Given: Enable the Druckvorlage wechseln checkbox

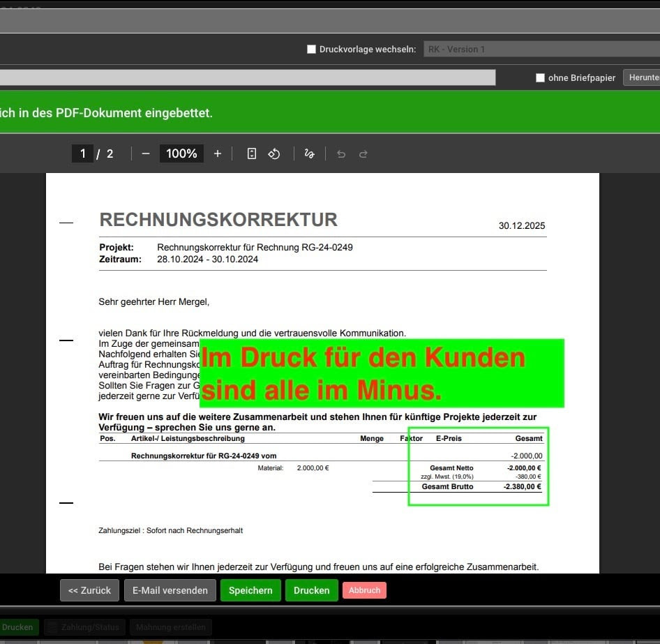Looking at the screenshot, I should pyautogui.click(x=312, y=50).
